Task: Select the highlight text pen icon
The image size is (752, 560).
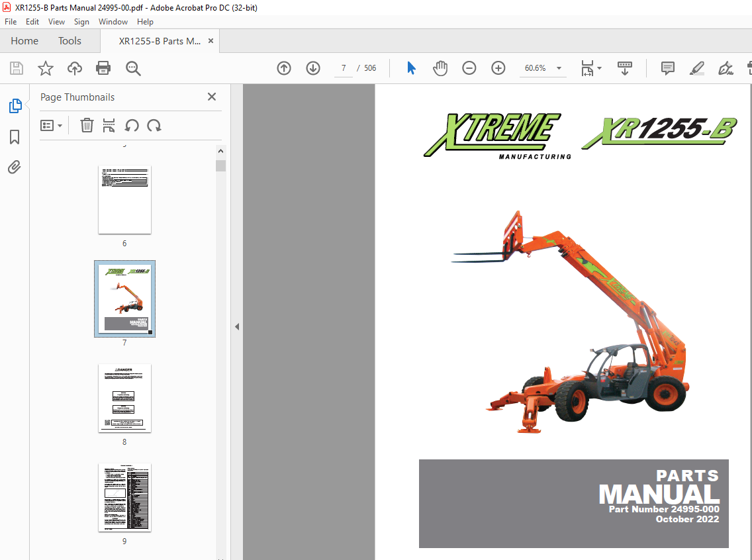Action: pyautogui.click(x=696, y=68)
